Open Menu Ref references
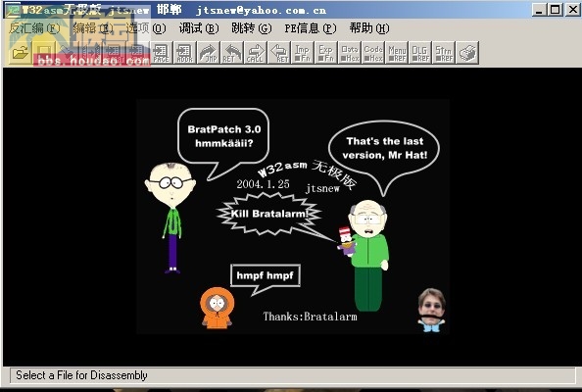 tap(397, 53)
